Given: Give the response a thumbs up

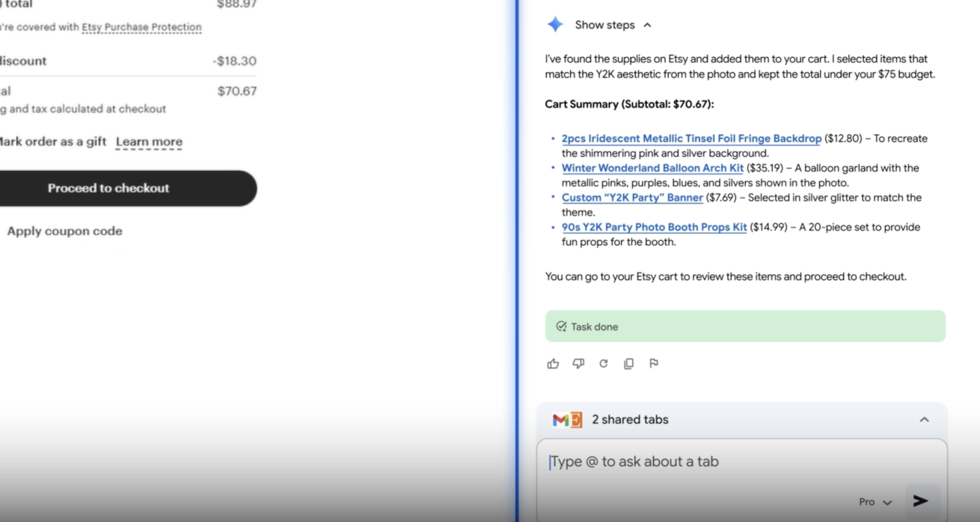Looking at the screenshot, I should pyautogui.click(x=553, y=363).
